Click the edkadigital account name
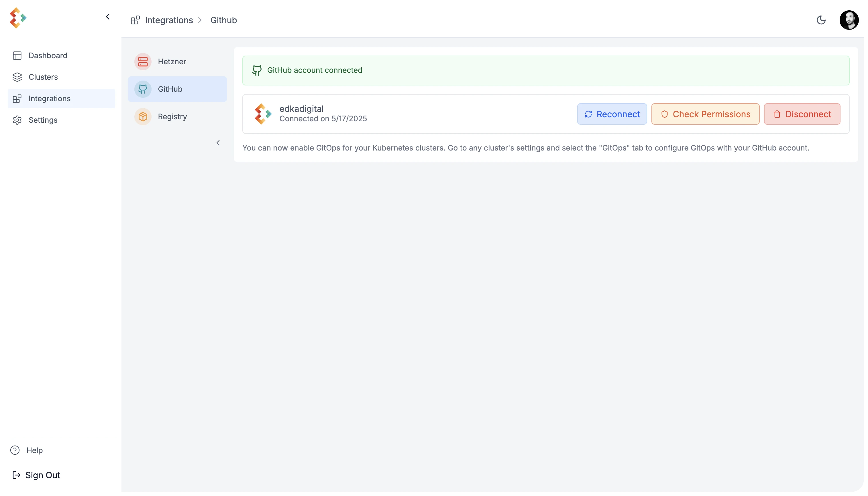This screenshot has width=868, height=496. point(301,109)
